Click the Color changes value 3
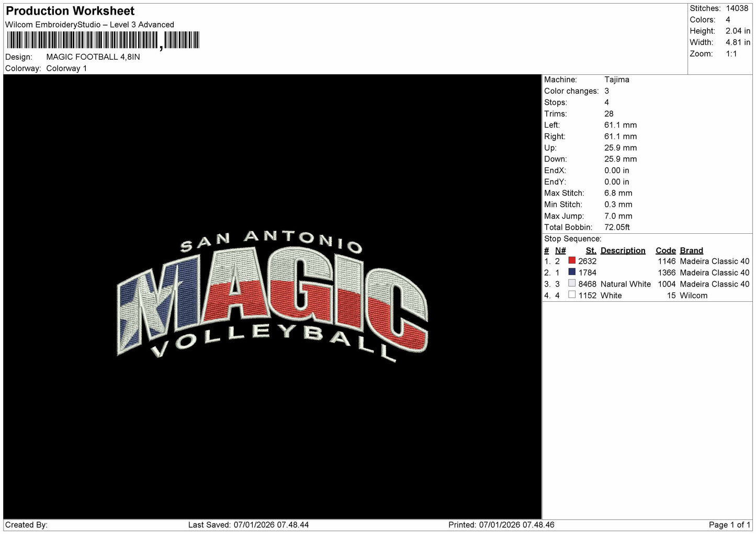 [x=607, y=91]
